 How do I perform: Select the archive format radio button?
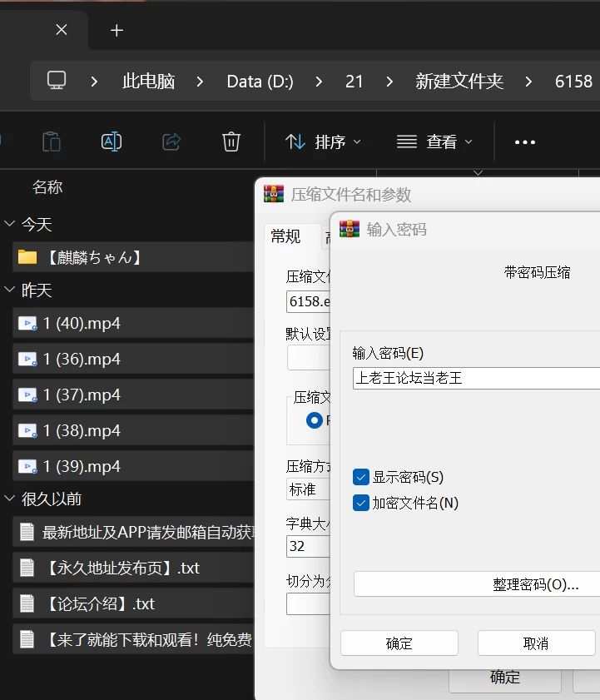[x=315, y=420]
